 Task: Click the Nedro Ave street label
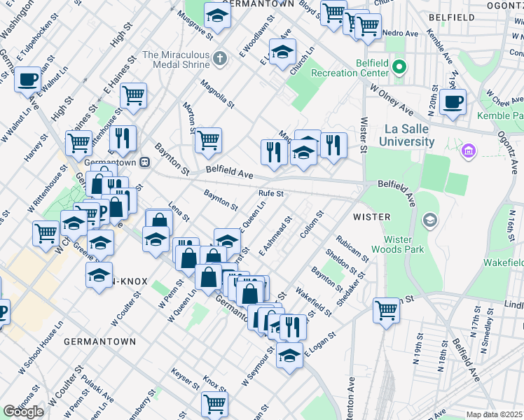tap(400, 34)
